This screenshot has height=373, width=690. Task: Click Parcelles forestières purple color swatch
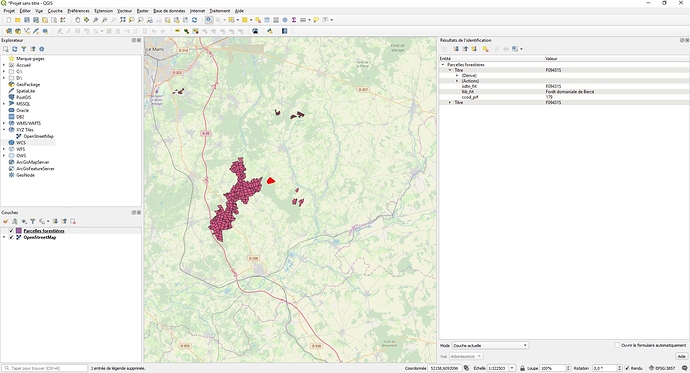coord(18,231)
